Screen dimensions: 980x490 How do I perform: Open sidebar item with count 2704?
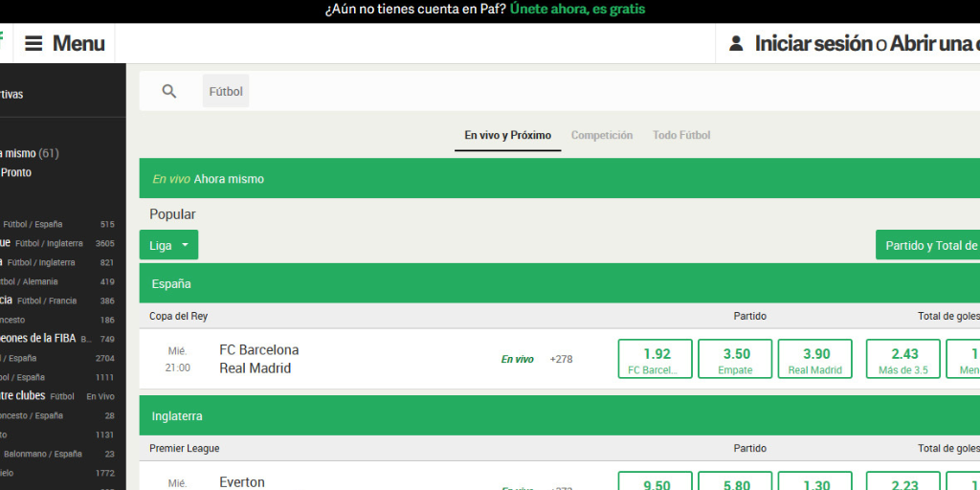pos(57,358)
